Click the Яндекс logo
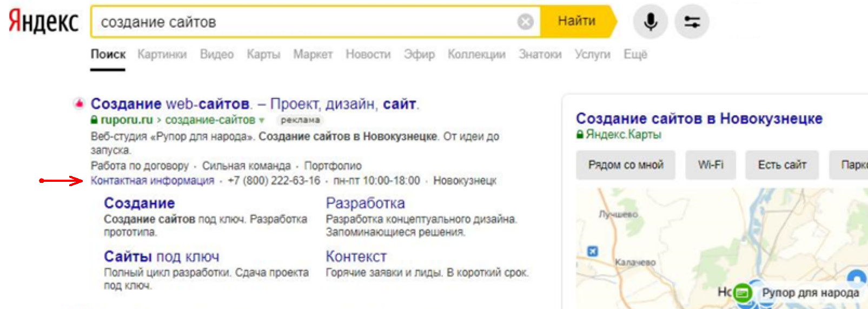This screenshot has height=309, width=868. [43, 22]
